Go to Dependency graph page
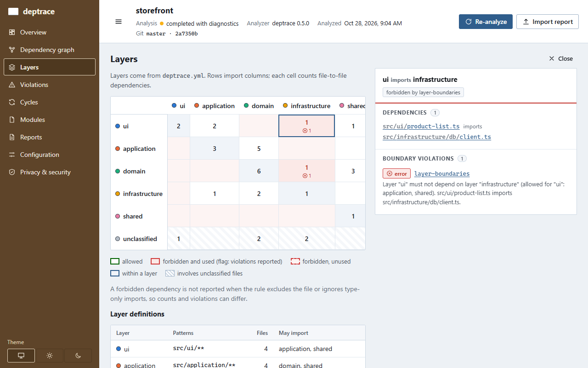 click(50, 50)
